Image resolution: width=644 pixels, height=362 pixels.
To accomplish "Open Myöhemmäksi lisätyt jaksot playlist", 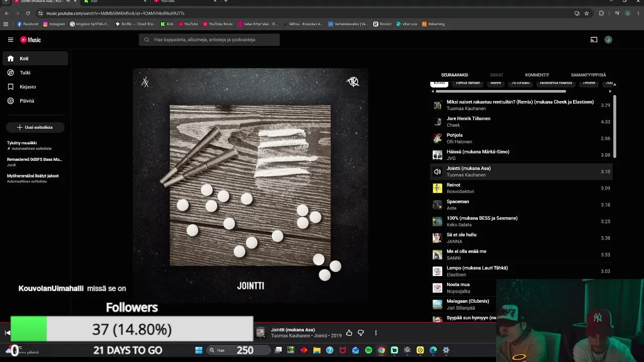I will pyautogui.click(x=35, y=178).
